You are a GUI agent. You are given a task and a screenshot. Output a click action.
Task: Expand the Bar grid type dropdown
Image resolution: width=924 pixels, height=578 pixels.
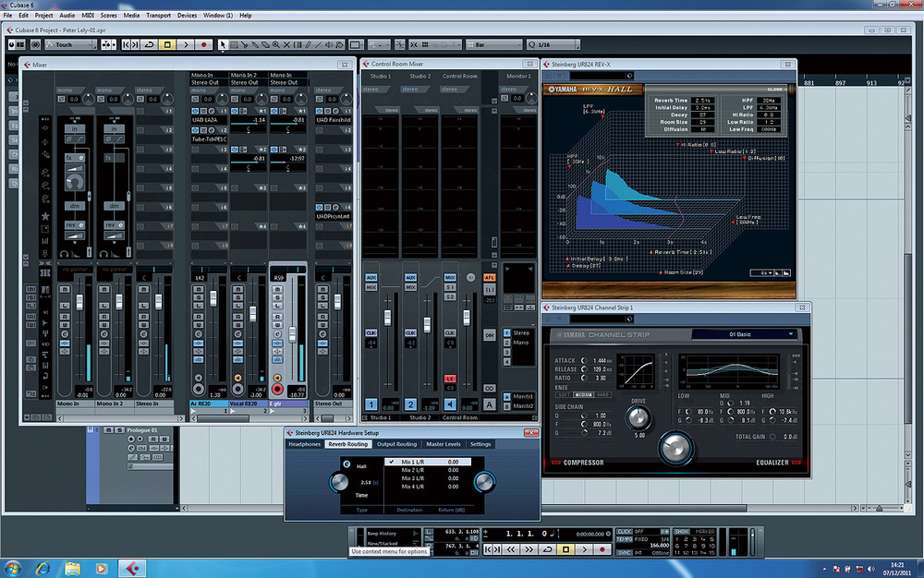point(492,44)
